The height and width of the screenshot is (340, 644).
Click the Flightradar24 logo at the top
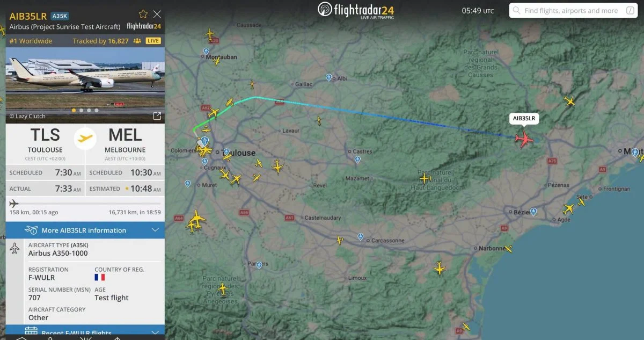click(x=356, y=10)
